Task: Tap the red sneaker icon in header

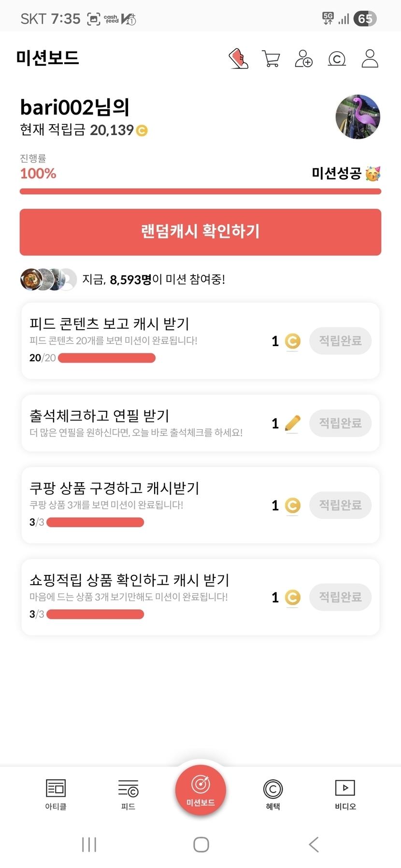Action: pos(239,59)
